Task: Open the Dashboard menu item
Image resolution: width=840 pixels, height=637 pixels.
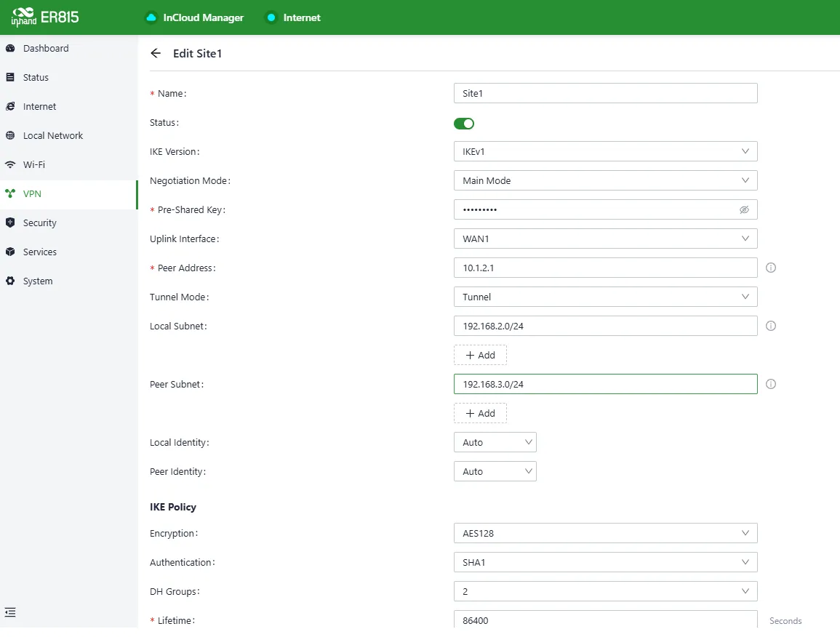Action: coord(68,48)
